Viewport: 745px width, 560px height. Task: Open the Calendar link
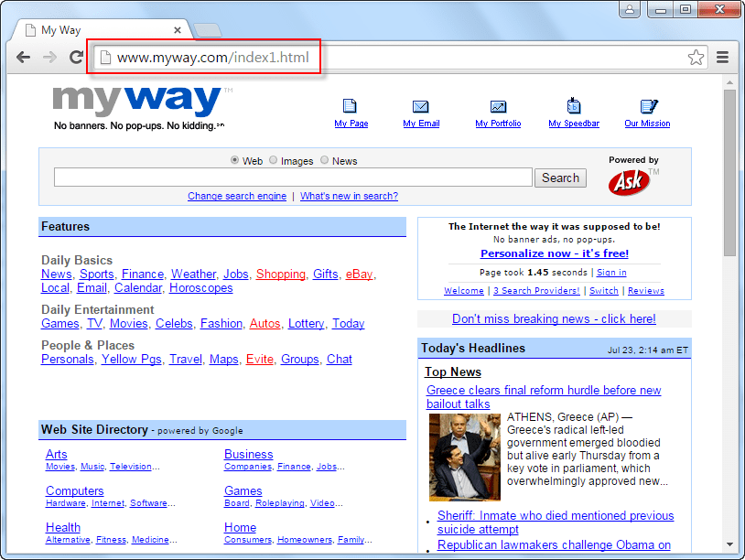coord(138,288)
